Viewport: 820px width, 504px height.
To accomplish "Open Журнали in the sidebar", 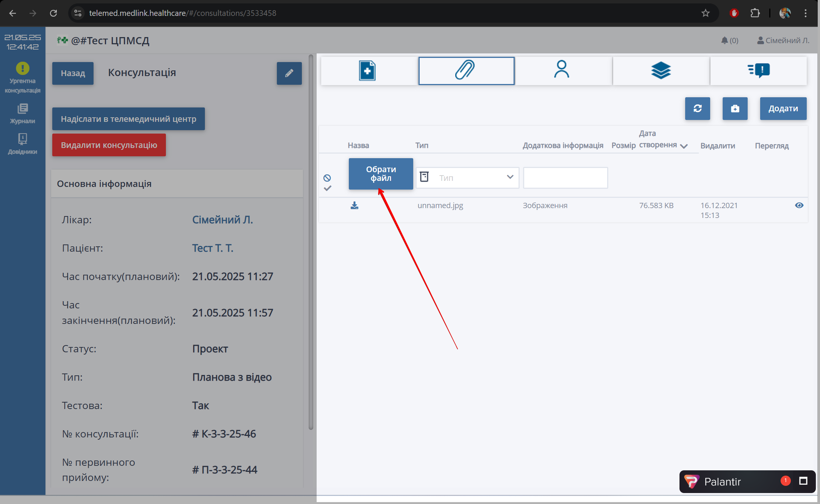I will click(23, 114).
